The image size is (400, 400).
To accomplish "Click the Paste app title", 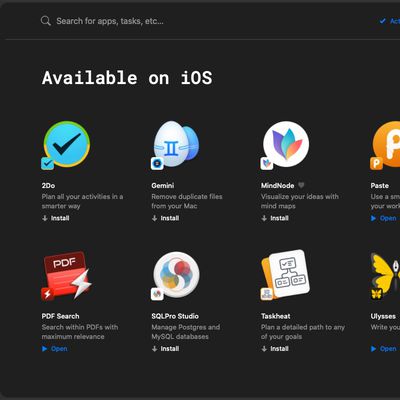I will pos(380,186).
